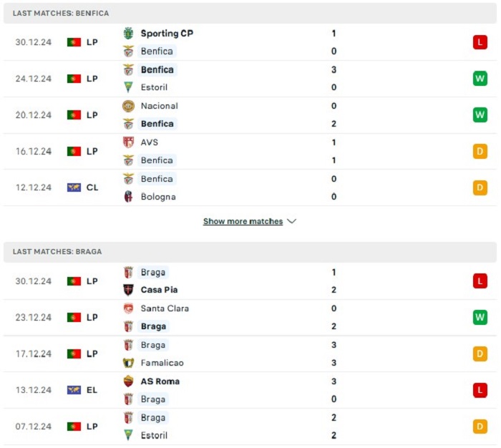Click the Estoril crest in 24.12.24 match
This screenshot has width=501, height=448.
[128, 87]
